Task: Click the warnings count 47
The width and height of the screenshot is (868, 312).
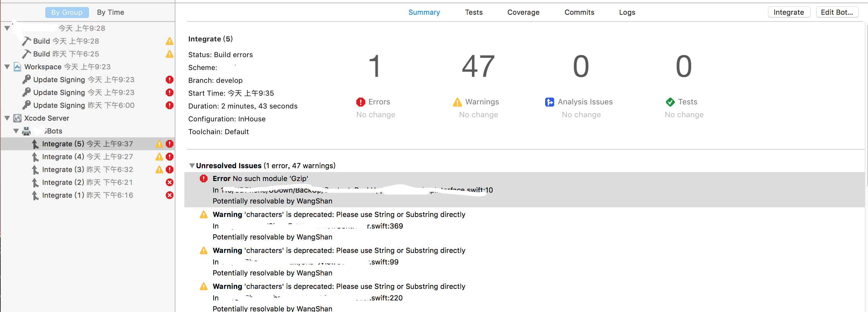Action: click(x=478, y=66)
